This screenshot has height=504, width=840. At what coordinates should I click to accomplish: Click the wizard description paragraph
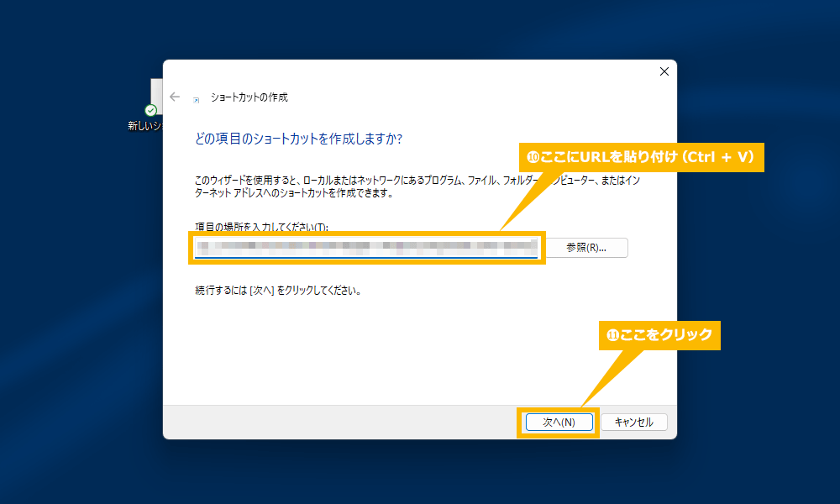(x=417, y=186)
